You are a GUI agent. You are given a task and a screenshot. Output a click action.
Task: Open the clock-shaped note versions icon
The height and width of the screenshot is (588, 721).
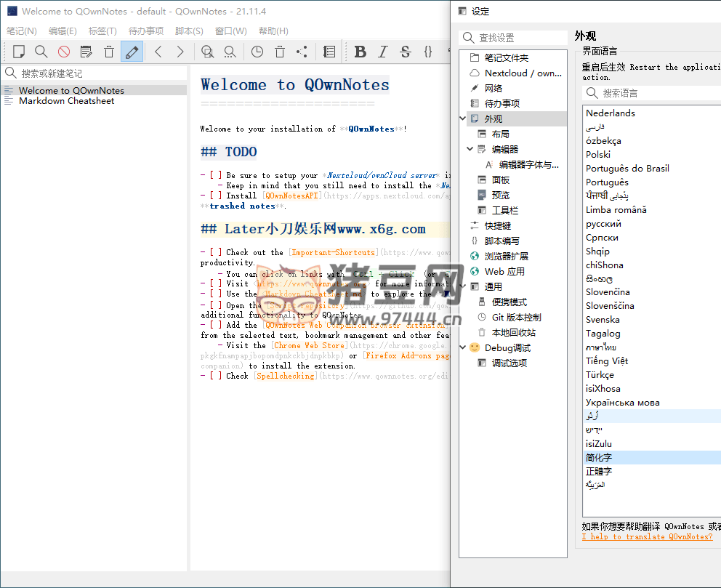tap(257, 52)
